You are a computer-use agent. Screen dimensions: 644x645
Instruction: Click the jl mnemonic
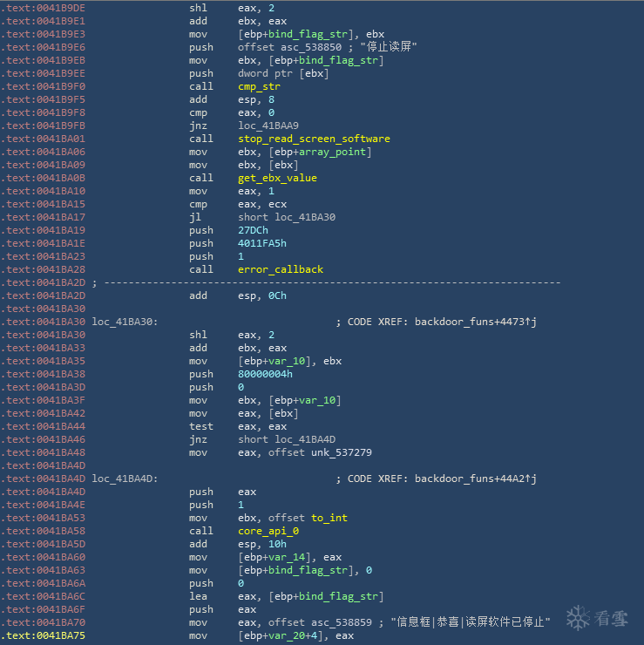(195, 217)
